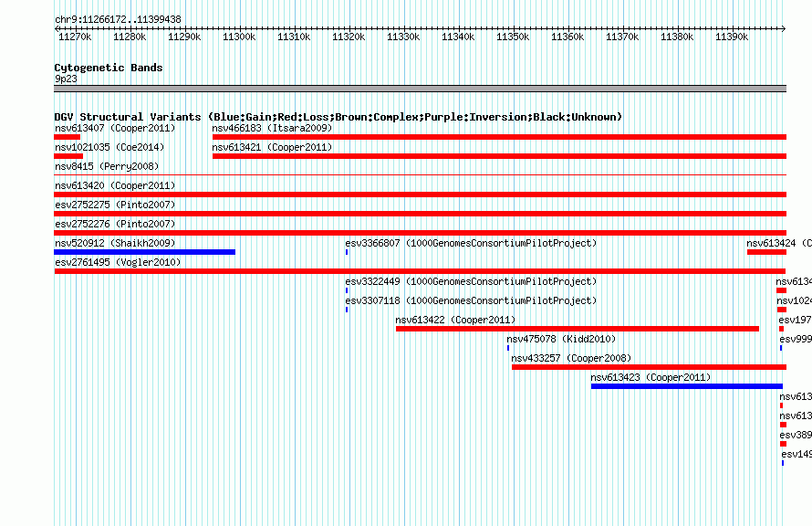Click the short red bar under nsv613407

pyautogui.click(x=68, y=137)
